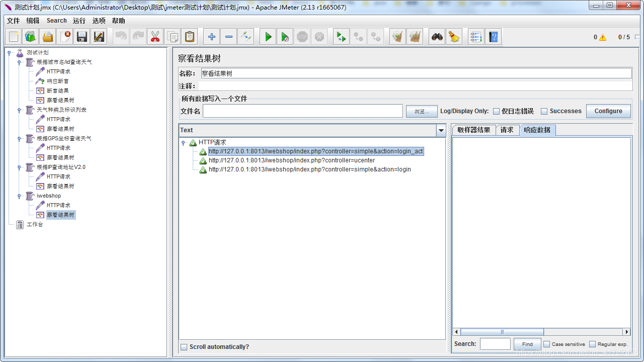The width and height of the screenshot is (644, 362).
Task: Expand all with the plus icon
Action: [x=212, y=37]
